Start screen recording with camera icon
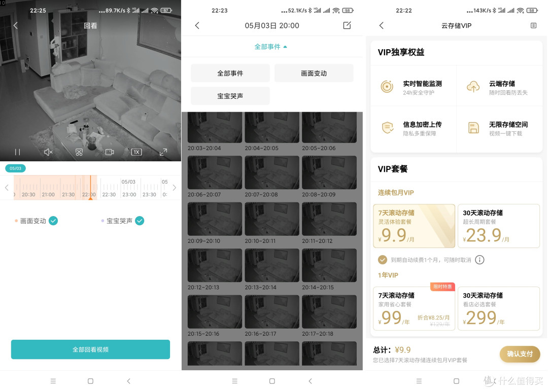This screenshot has width=548, height=392. pyautogui.click(x=110, y=152)
